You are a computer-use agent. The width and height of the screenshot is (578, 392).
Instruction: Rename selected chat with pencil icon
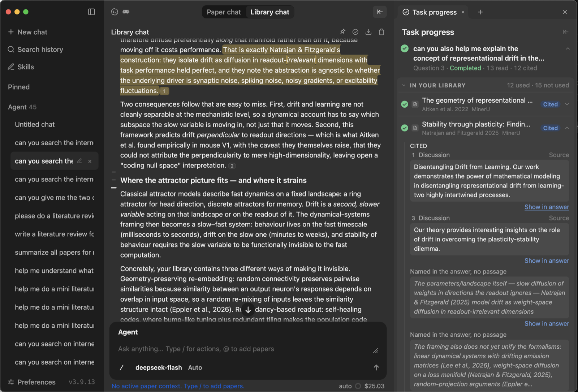pyautogui.click(x=79, y=161)
